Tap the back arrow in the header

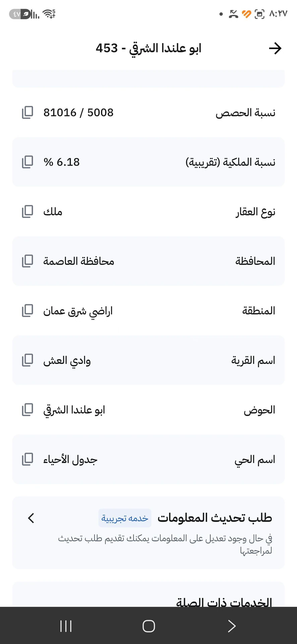[x=275, y=48]
